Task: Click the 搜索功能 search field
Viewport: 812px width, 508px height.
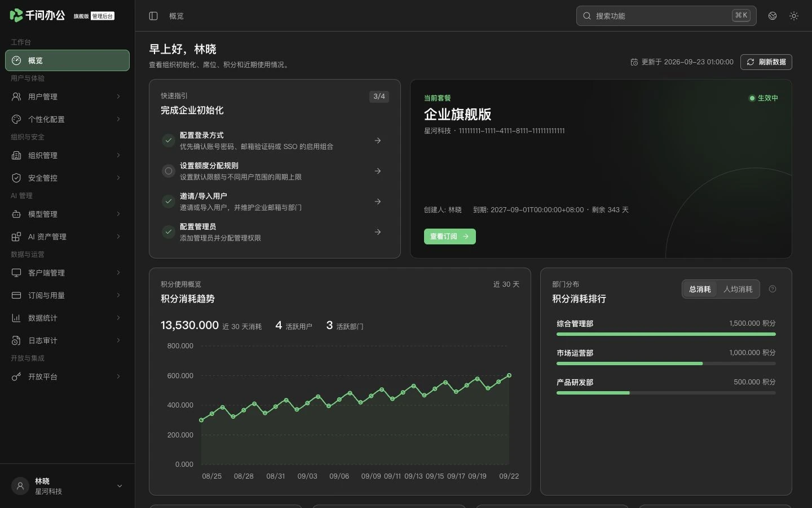Action: (x=666, y=16)
